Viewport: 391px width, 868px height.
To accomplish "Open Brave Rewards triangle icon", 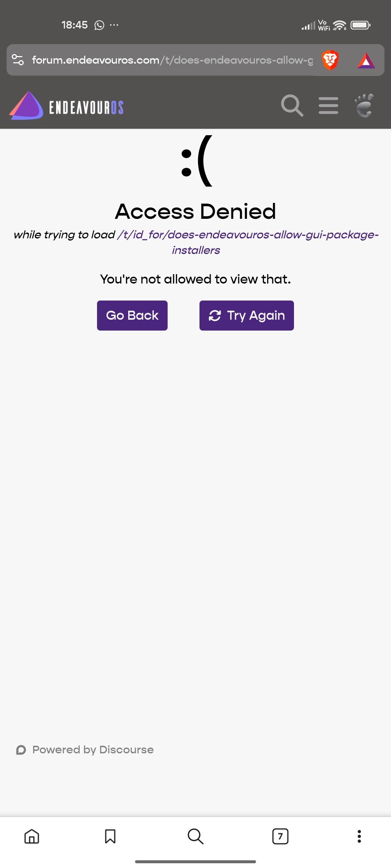I will click(x=366, y=60).
